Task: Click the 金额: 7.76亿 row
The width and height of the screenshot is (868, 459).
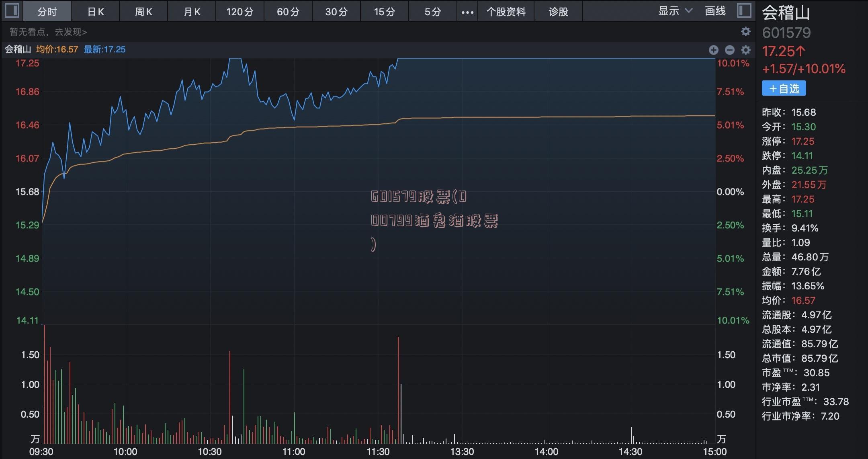Action: [x=791, y=271]
